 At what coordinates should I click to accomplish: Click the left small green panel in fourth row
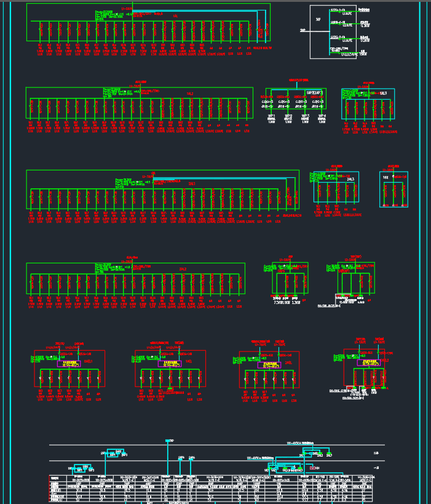(x=290, y=279)
